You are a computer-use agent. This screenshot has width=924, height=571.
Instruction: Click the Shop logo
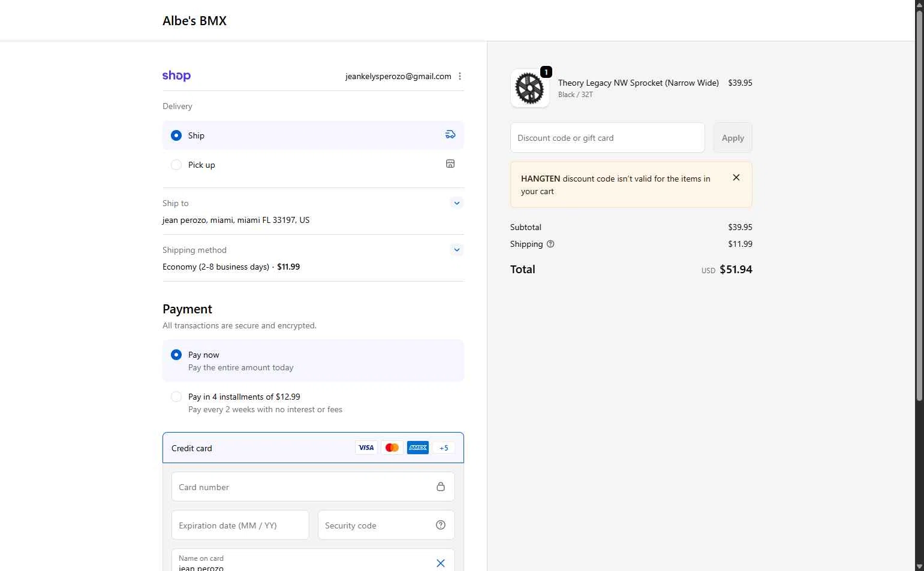(176, 76)
